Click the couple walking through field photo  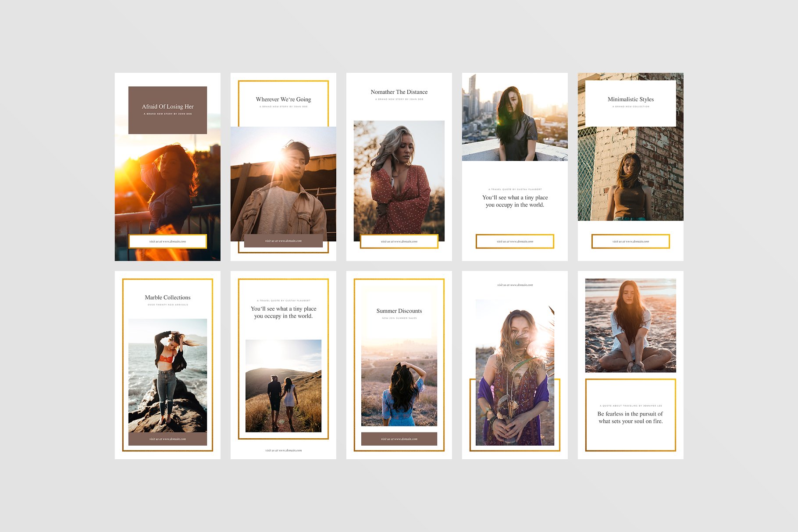pyautogui.click(x=283, y=386)
